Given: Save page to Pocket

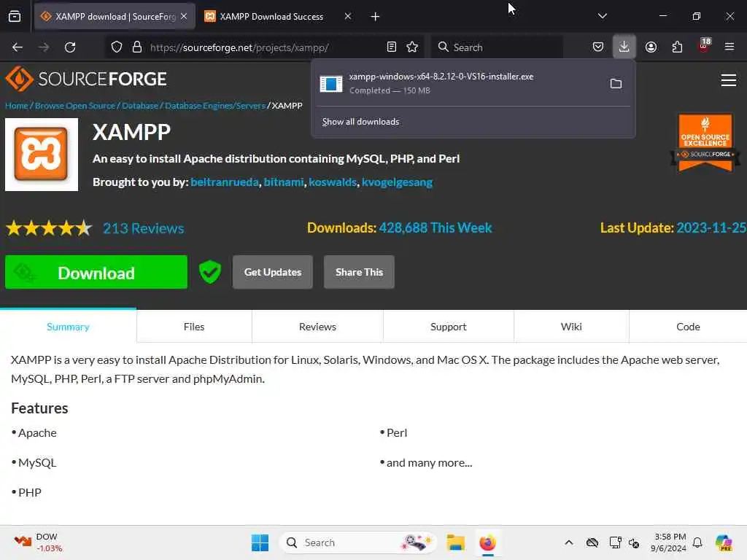Looking at the screenshot, I should [598, 47].
